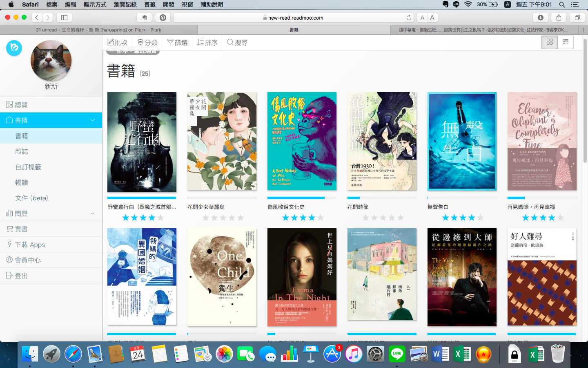Click the Safari address bar
This screenshot has height=368, width=588.
coord(293,18)
